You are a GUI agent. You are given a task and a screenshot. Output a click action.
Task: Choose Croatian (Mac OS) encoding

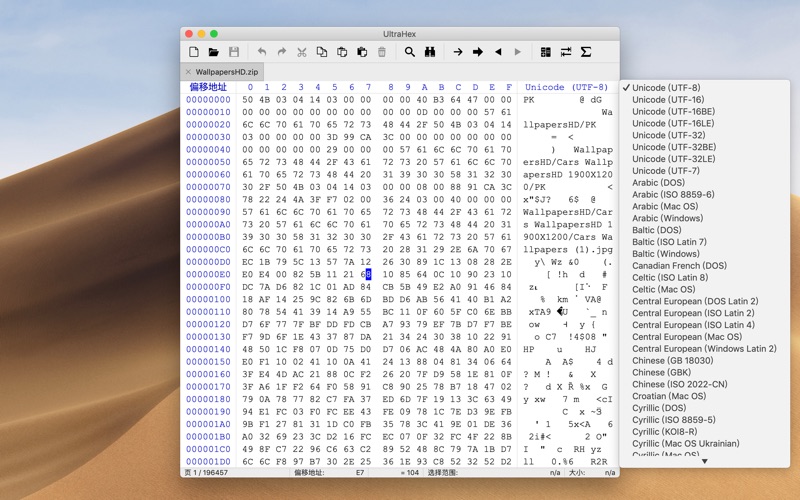[x=669, y=396]
